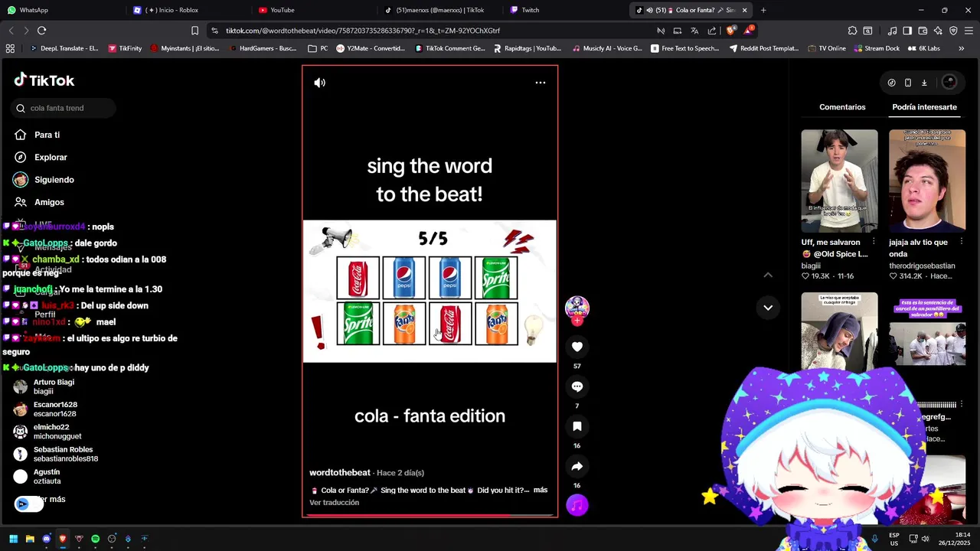Click the search field containing cola fanta trend
Screen dimensions: 980x551
pos(64,108)
